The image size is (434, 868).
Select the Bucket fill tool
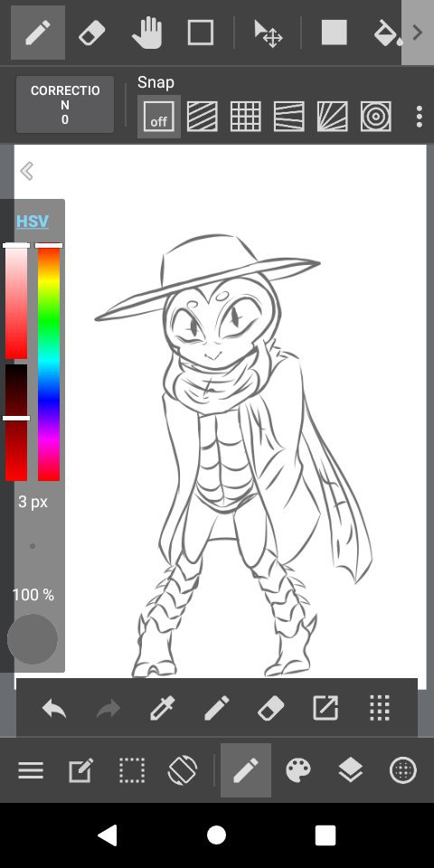[388, 33]
